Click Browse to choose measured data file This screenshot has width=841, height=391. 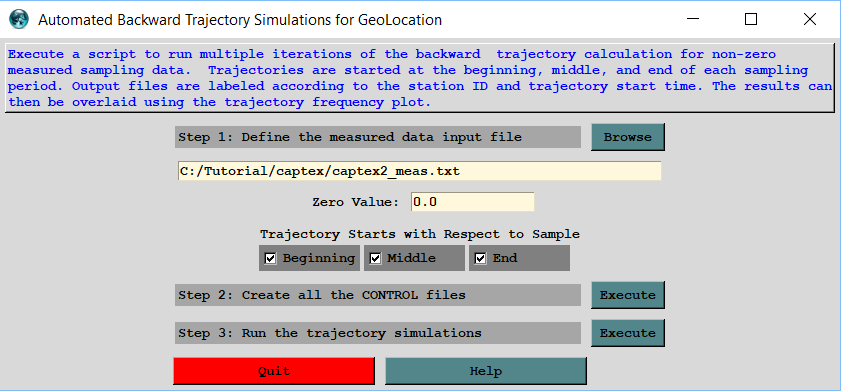[x=628, y=137]
